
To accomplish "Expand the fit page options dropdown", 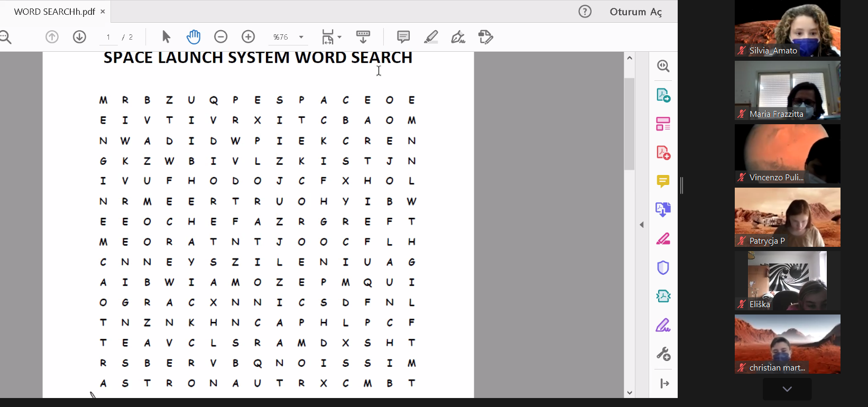I will (x=339, y=37).
